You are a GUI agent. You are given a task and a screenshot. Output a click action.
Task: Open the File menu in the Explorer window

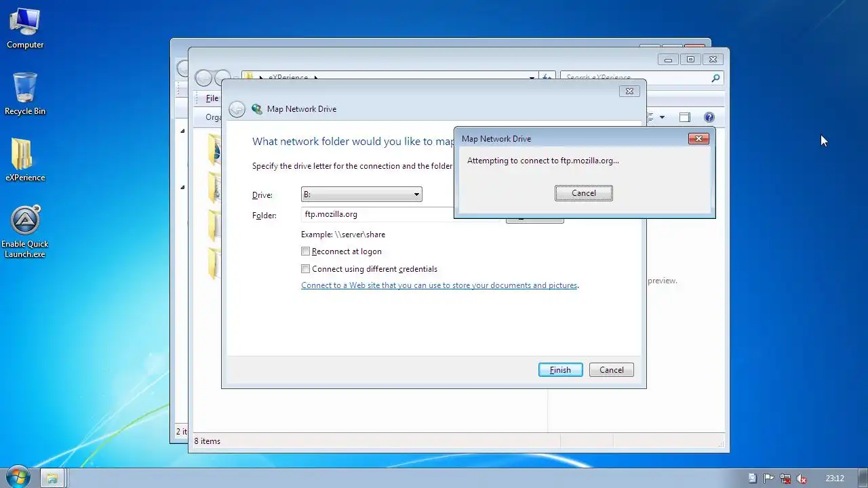pos(212,98)
